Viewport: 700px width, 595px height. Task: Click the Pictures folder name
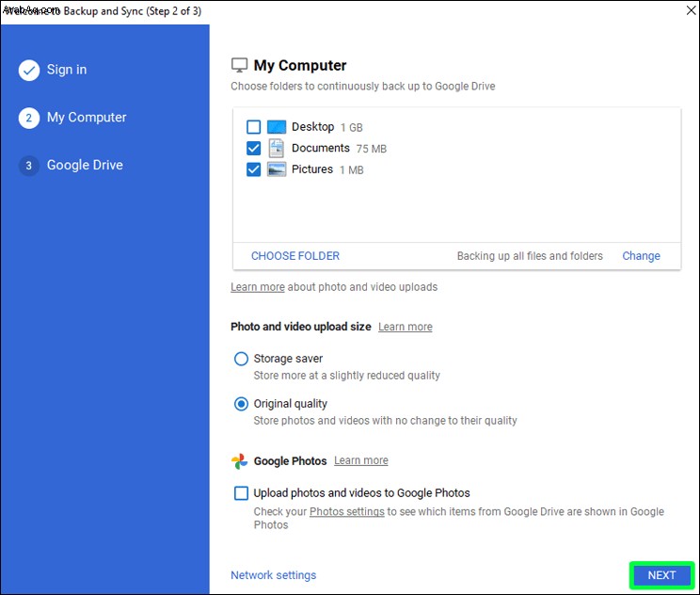pos(312,169)
